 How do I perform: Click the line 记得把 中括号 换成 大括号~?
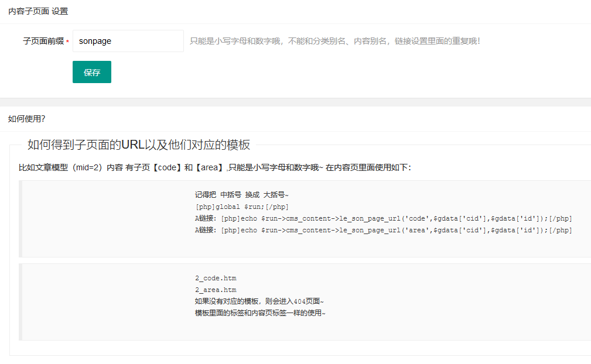coord(241,195)
